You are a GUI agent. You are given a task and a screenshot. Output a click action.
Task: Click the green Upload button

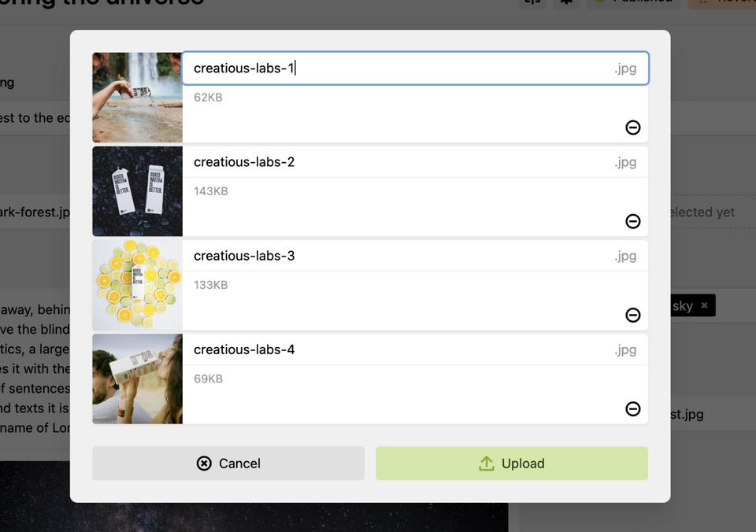point(512,463)
